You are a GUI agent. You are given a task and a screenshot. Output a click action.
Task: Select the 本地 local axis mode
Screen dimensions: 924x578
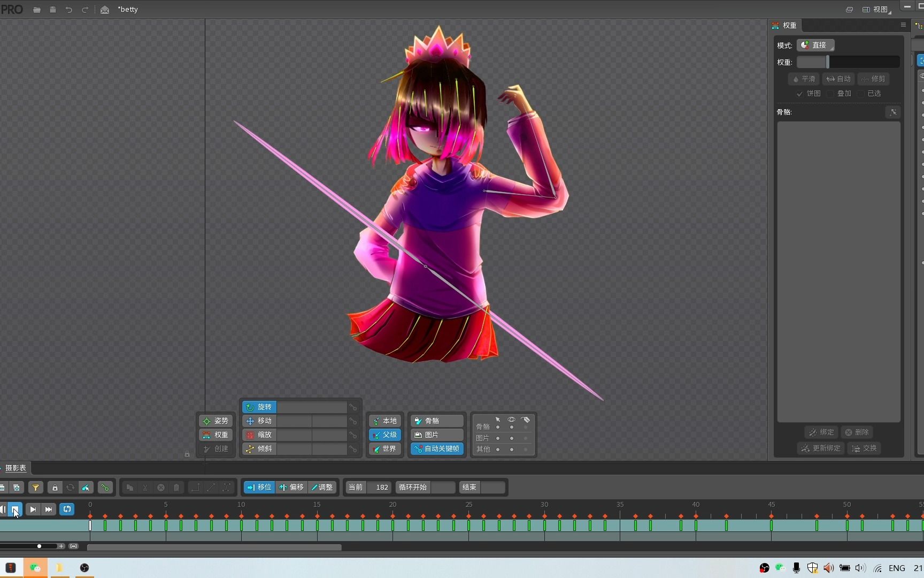pos(385,421)
